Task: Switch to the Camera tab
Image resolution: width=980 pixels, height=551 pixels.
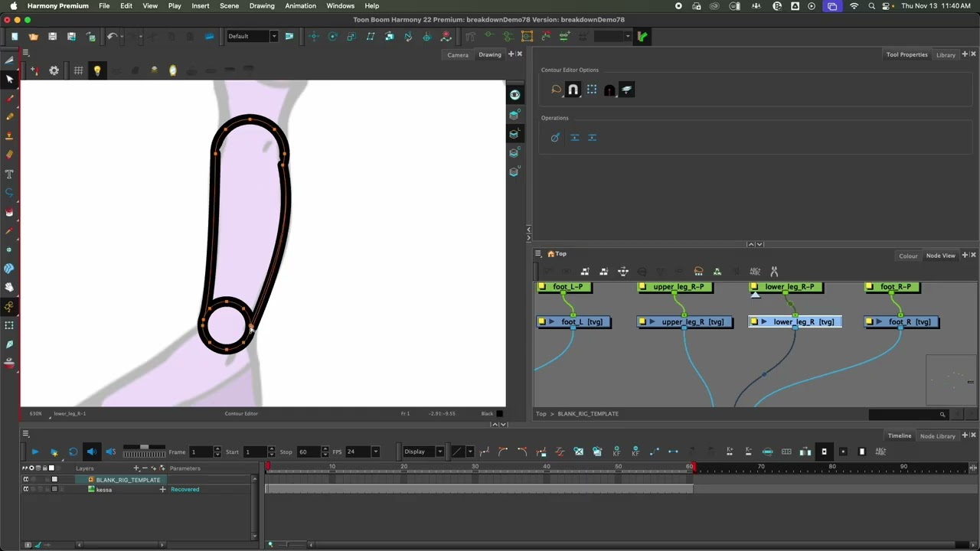Action: coord(458,54)
